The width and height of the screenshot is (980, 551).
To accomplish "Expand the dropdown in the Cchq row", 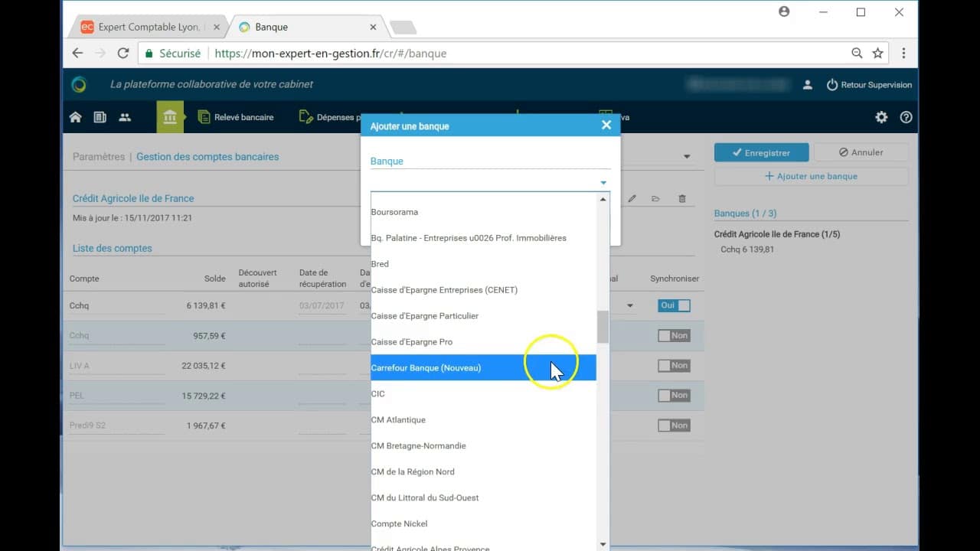I will point(629,305).
